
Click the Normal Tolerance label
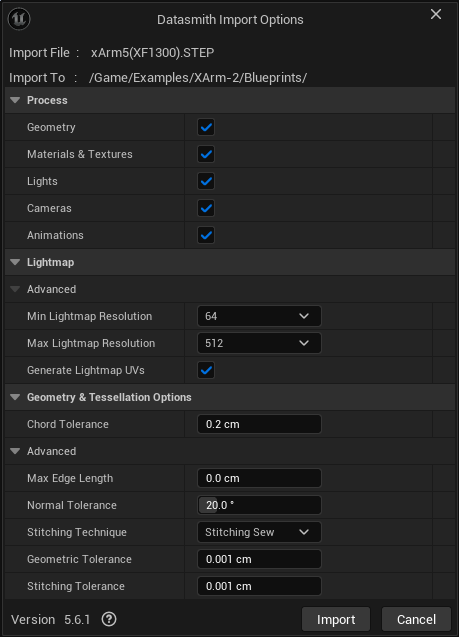(72, 505)
